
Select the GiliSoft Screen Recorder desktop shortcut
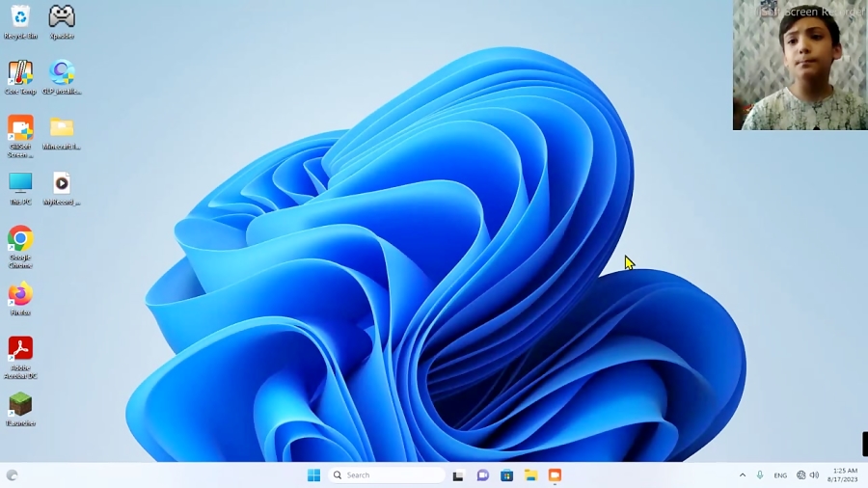20,136
